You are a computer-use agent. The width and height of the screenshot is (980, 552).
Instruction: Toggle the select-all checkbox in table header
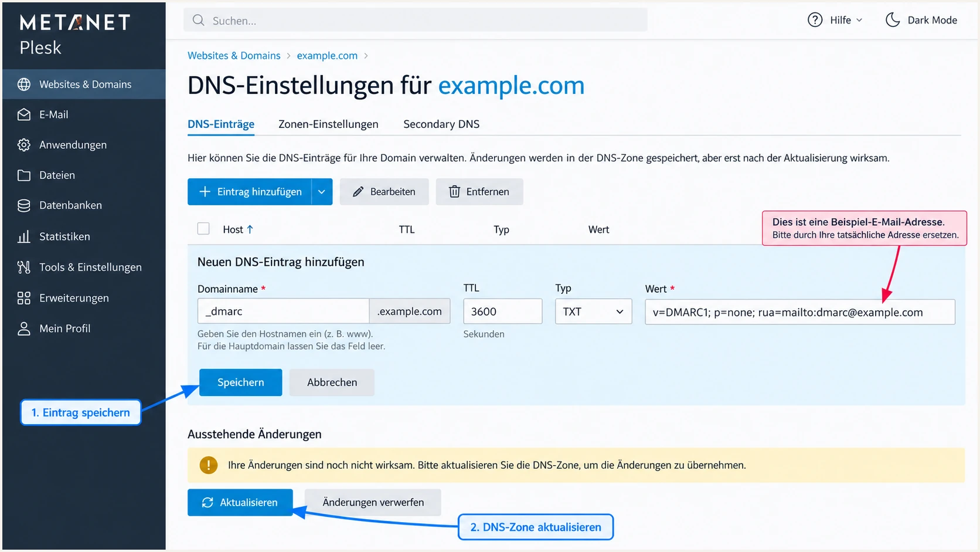[x=203, y=229]
